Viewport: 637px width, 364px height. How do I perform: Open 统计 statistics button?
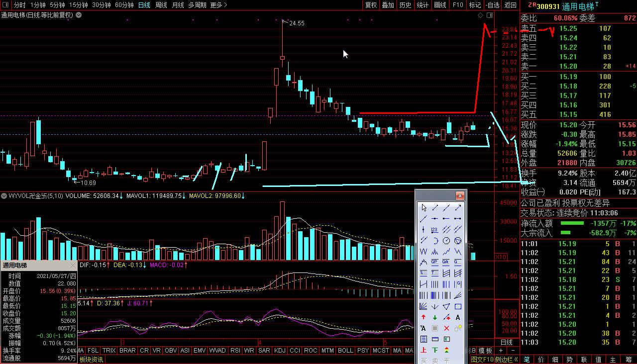423,5
